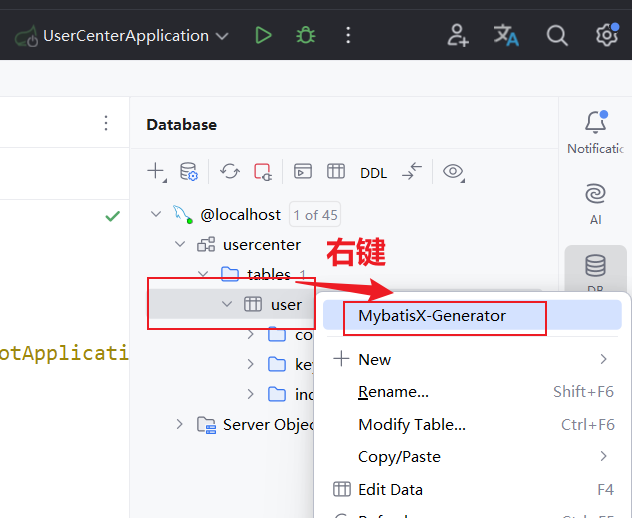Collapse the tables folder chevron

(x=203, y=275)
